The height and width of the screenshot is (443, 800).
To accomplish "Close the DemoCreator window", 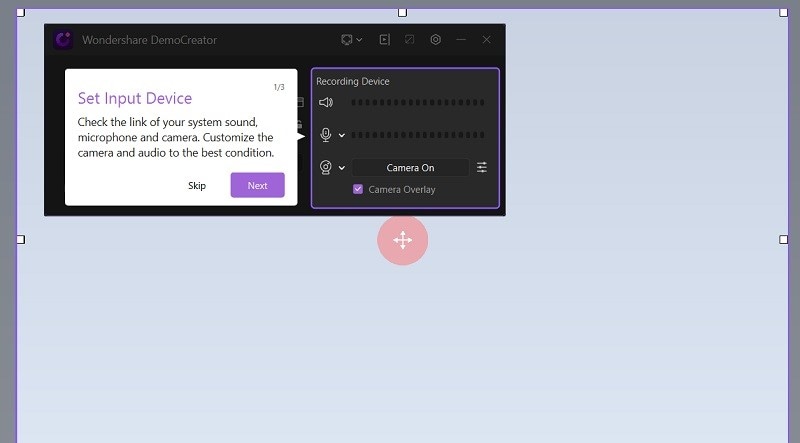I will 487,39.
